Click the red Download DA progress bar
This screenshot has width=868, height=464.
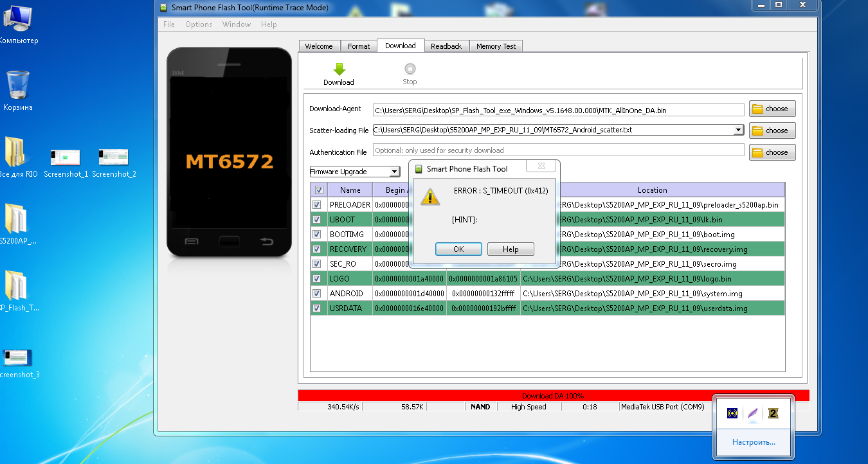(553, 396)
